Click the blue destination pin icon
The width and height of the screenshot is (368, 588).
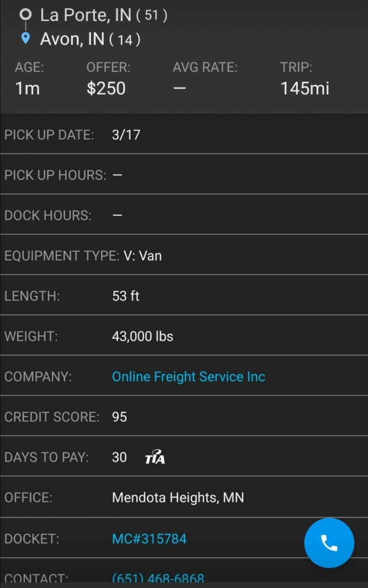coord(26,39)
